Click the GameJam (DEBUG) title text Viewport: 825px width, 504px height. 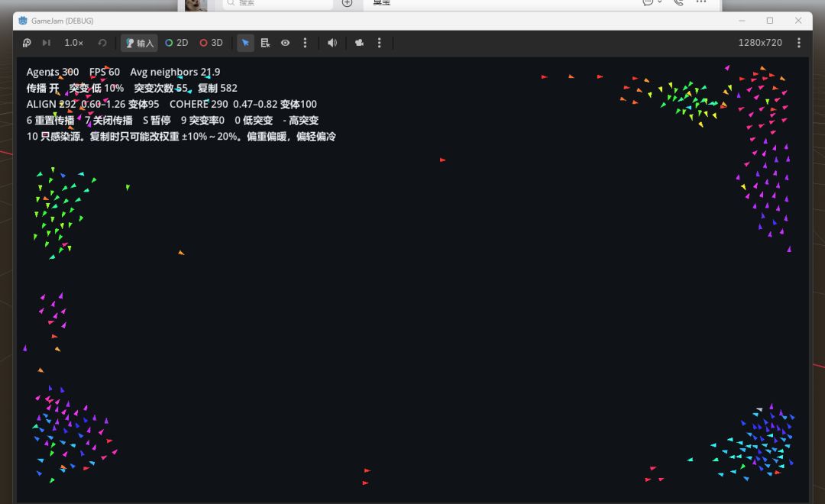click(62, 21)
